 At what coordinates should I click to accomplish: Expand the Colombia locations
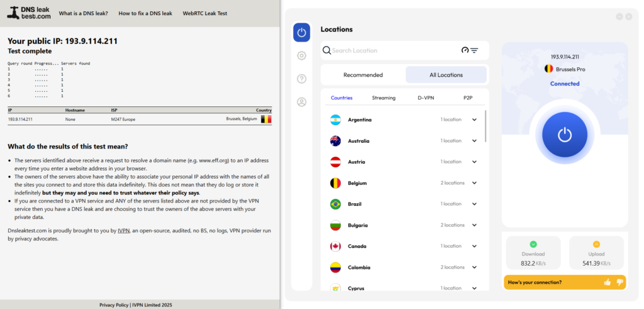point(474,267)
